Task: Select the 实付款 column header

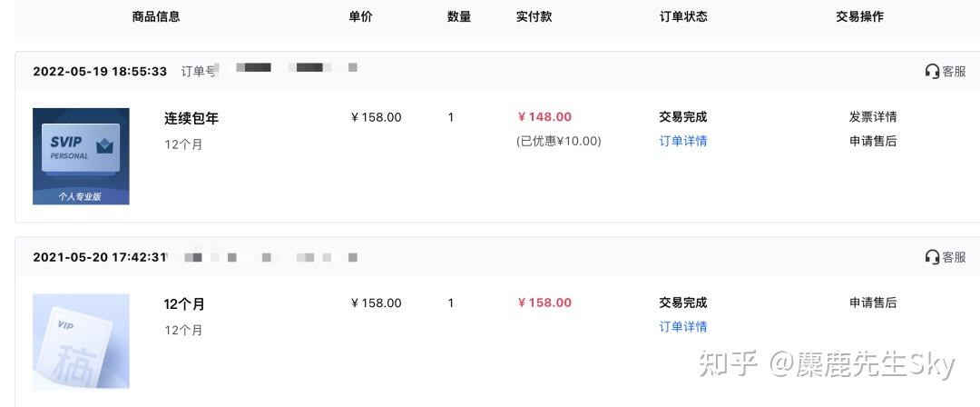Action: [534, 16]
